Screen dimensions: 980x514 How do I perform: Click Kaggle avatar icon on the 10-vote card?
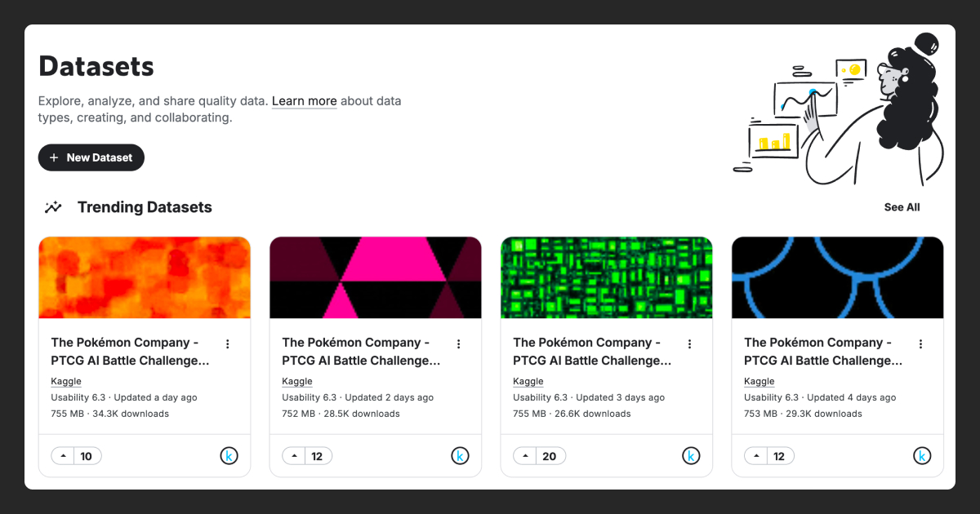229,456
